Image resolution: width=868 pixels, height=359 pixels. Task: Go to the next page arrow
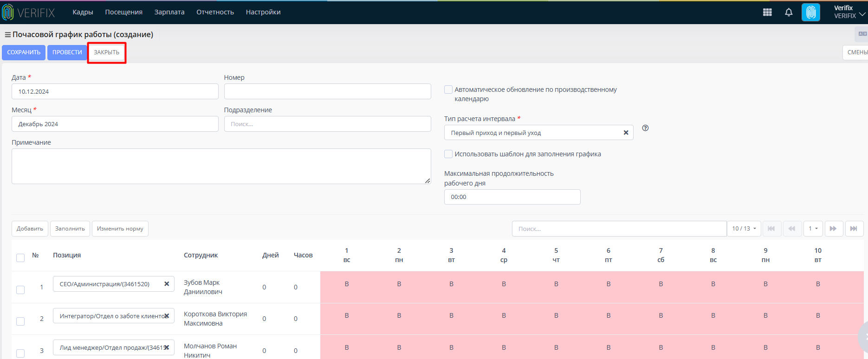tap(834, 229)
